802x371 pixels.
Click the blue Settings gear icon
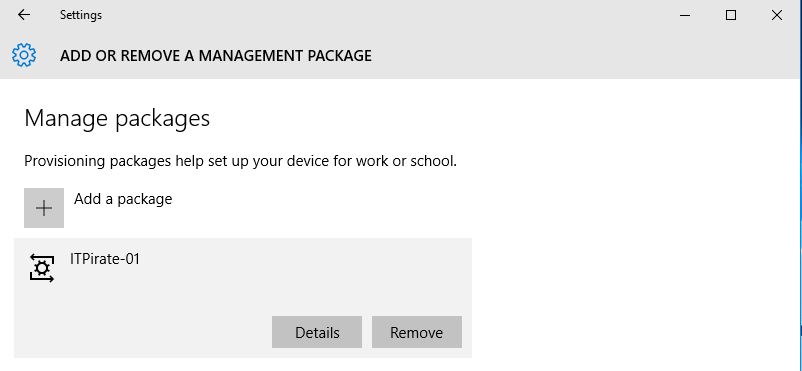pyautogui.click(x=24, y=55)
